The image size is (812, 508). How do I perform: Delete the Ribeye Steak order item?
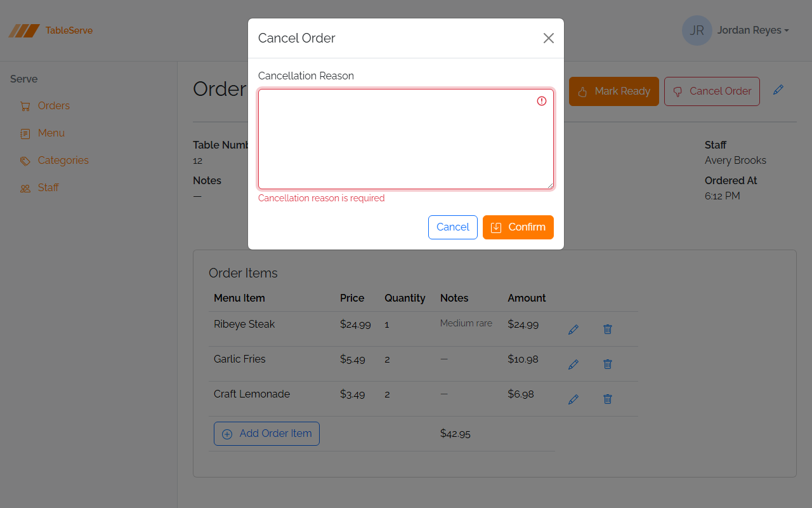(608, 330)
